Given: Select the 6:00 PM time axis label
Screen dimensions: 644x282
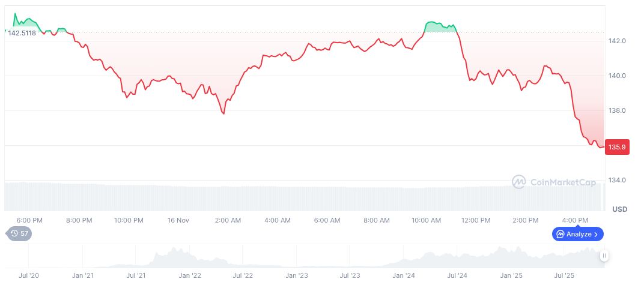Looking at the screenshot, I should 29,220.
